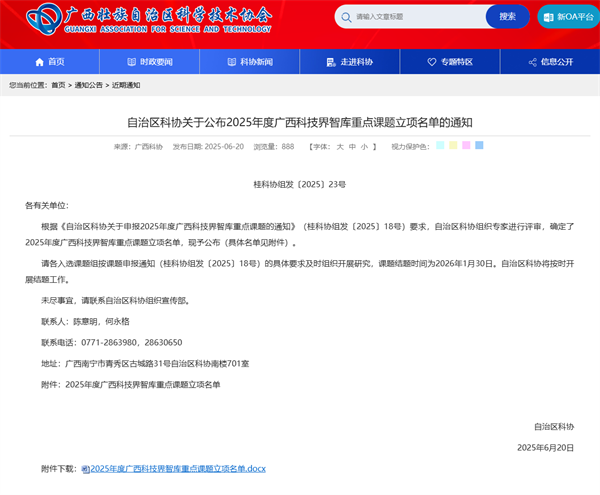This screenshot has width=600, height=495.
Task: Select the pink eye-protection color
Action: 466,145
